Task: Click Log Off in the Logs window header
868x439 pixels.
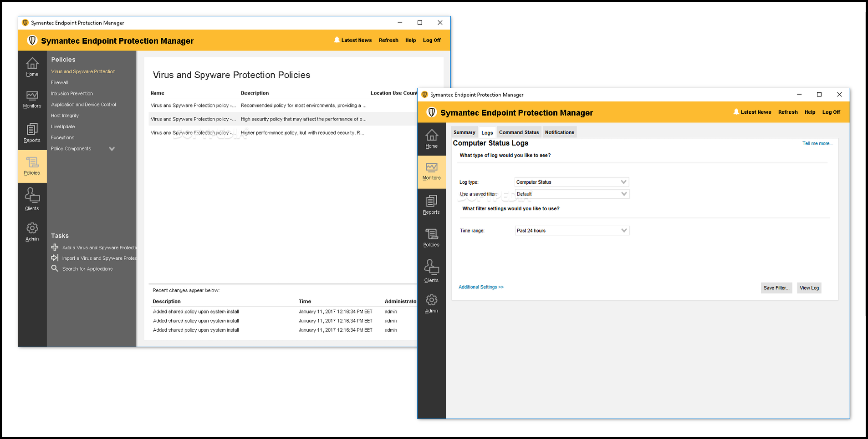Action: pyautogui.click(x=831, y=112)
